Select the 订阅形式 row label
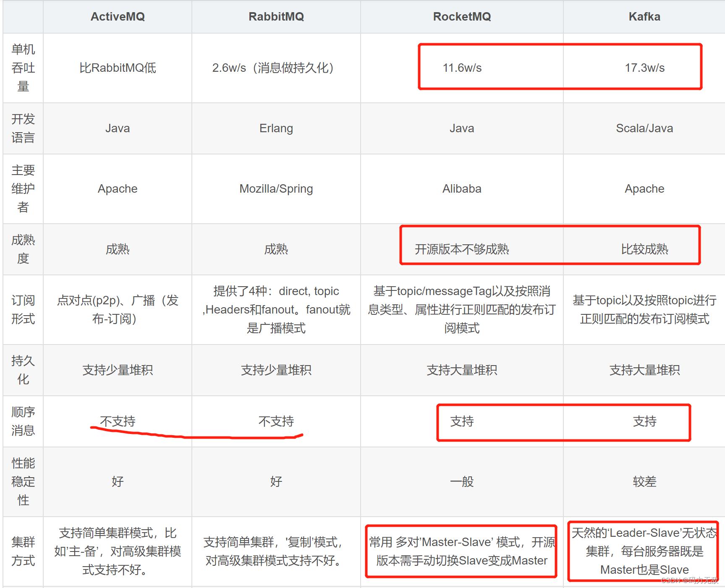Screen dimensions: 725x588 [23, 310]
